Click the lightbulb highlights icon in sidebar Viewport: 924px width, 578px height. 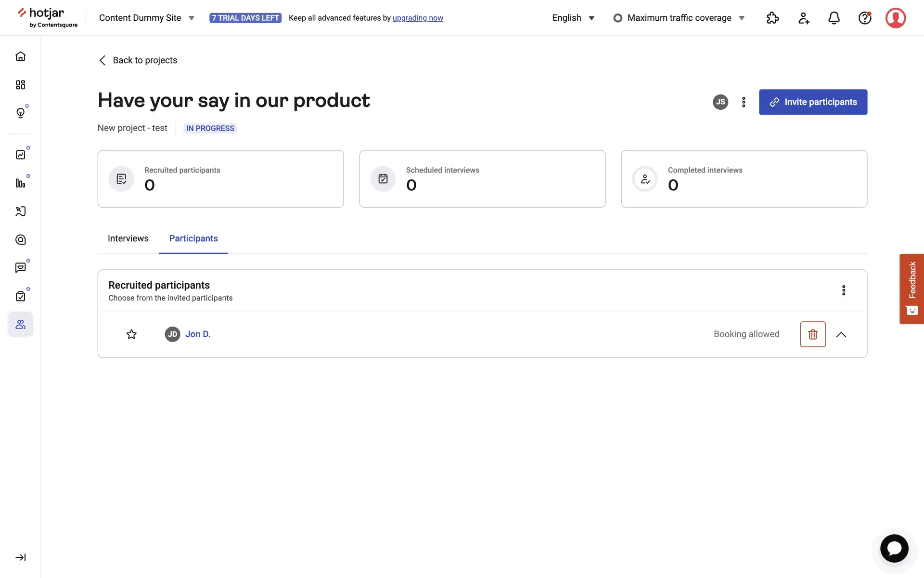pos(20,113)
